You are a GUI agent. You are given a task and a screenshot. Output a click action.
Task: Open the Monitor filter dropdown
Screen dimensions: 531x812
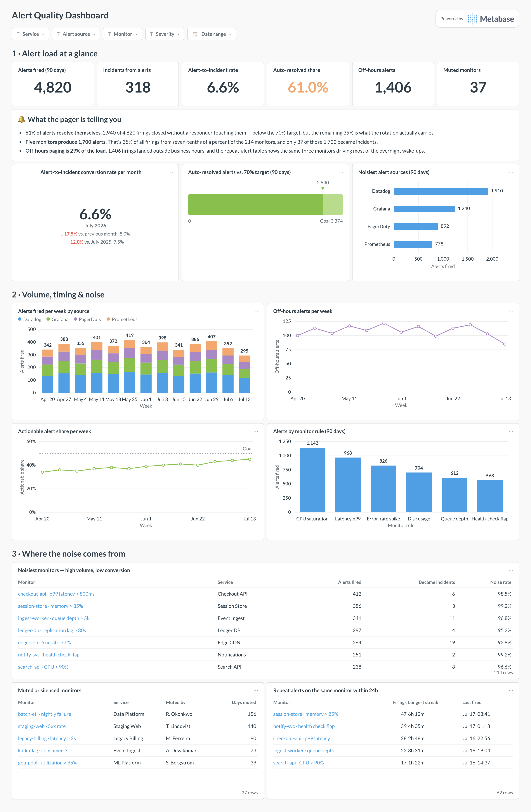pyautogui.click(x=122, y=34)
